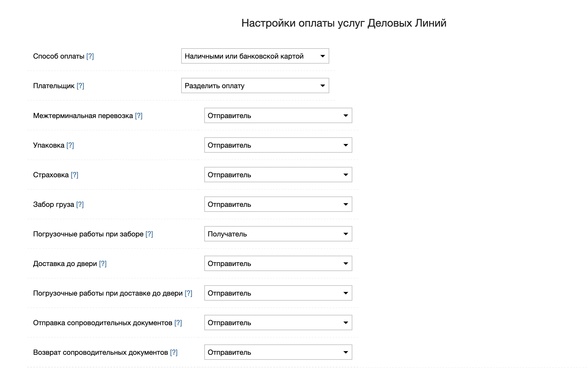588x374 pixels.
Task: Show help for Способ оплаты
Action: pyautogui.click(x=90, y=56)
